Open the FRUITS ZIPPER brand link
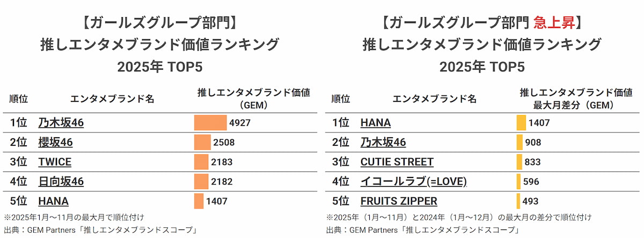Image resolution: width=644 pixels, height=238 pixels. click(x=398, y=202)
